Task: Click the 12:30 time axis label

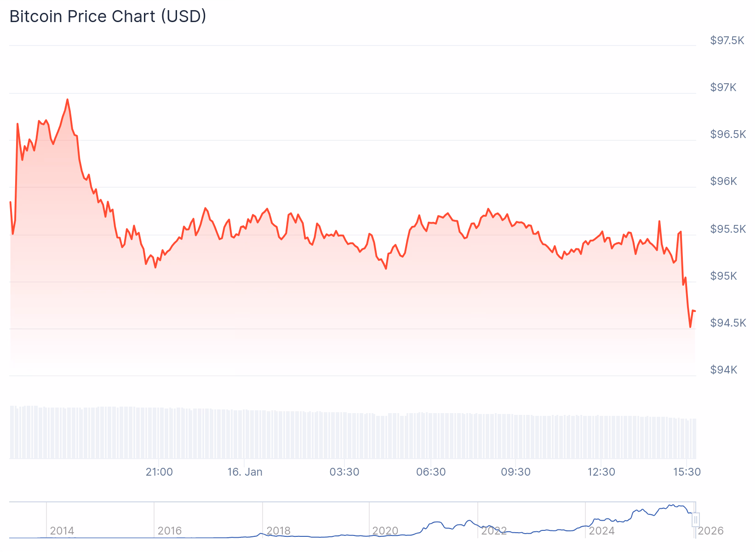Action: coord(601,472)
